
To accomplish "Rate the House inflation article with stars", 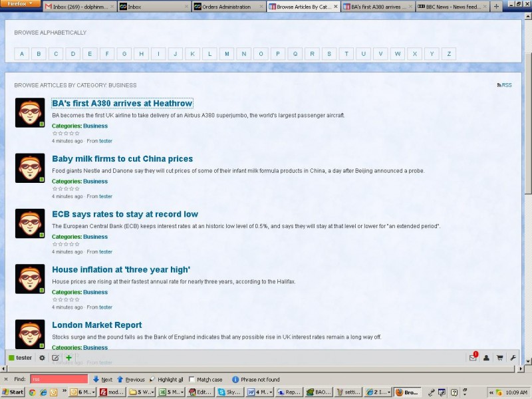I will click(x=66, y=300).
